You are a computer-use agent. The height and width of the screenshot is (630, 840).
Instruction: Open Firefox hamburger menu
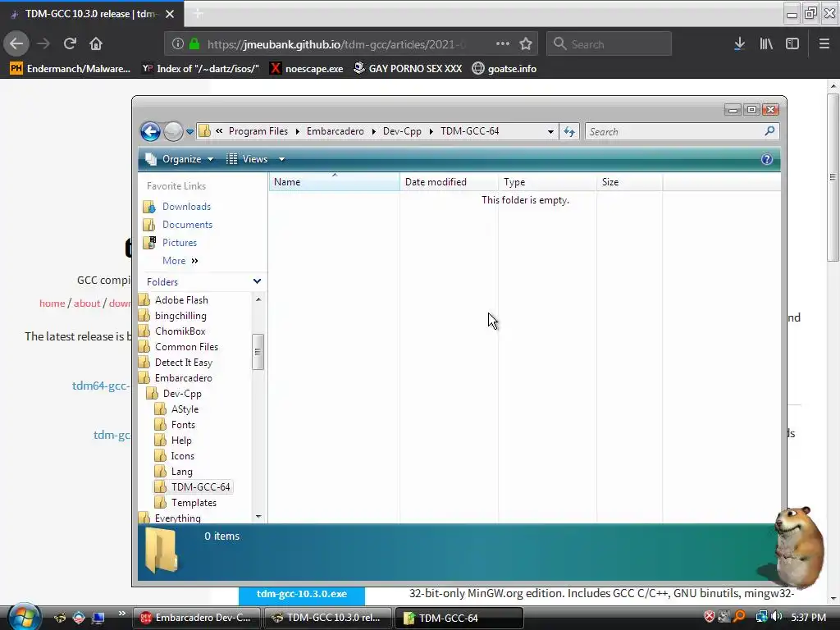point(824,44)
